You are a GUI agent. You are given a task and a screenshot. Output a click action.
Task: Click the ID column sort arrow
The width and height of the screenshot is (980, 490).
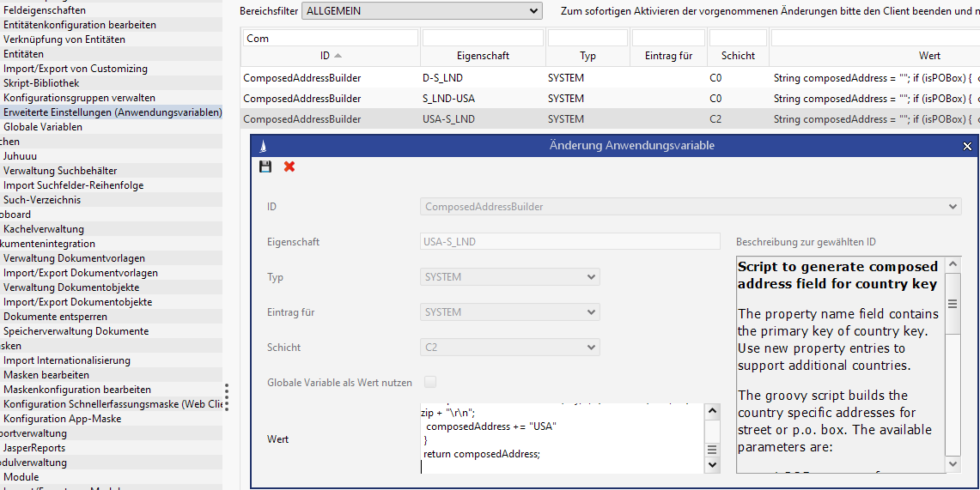[338, 56]
